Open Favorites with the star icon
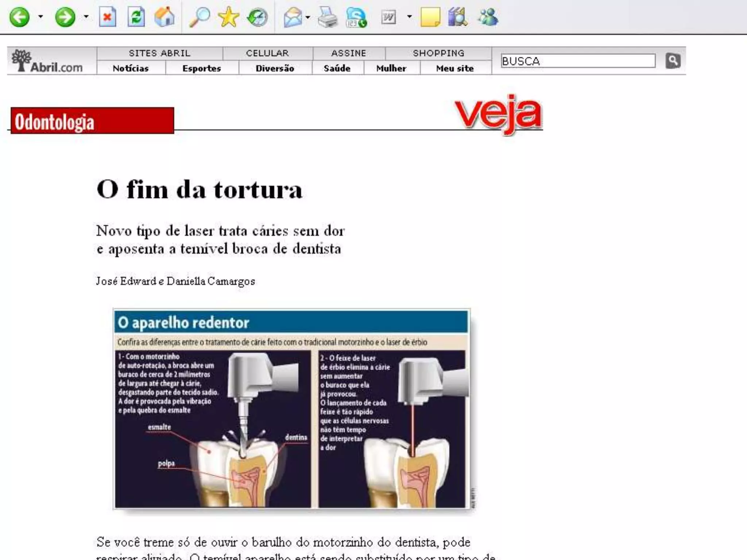The width and height of the screenshot is (747, 560). coord(228,17)
